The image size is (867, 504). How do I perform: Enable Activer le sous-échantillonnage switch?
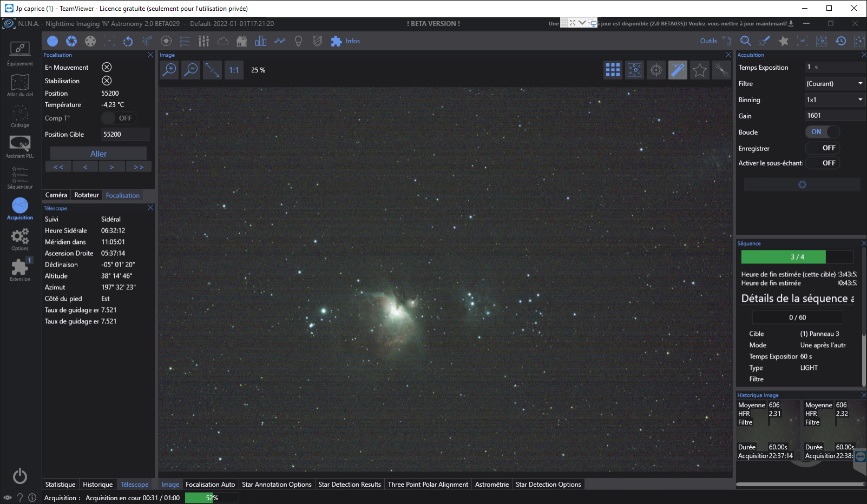pos(823,163)
